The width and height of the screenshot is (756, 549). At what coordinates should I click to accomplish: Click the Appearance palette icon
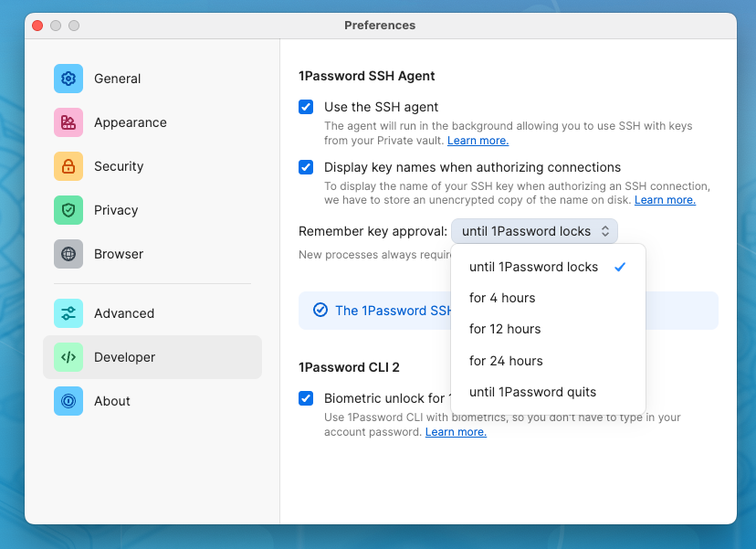coord(68,122)
